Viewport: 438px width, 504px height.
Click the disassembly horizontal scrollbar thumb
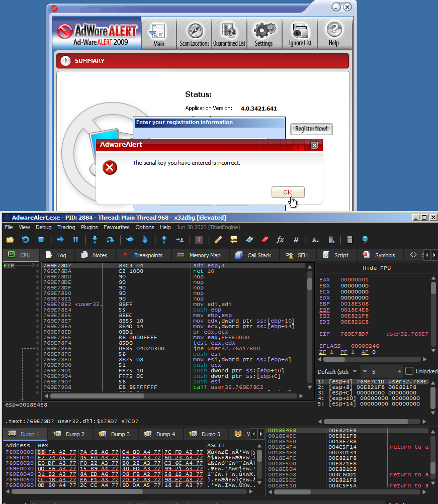(97, 396)
